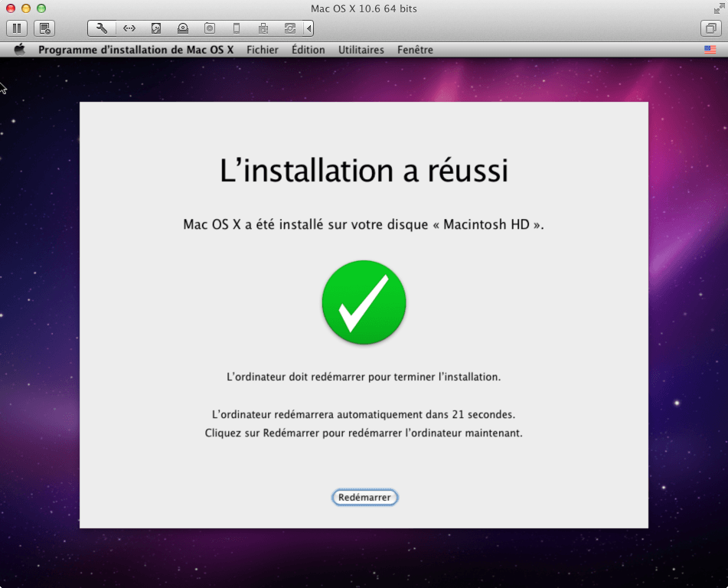Open the Édition menu
The width and height of the screenshot is (728, 588).
[x=309, y=50]
